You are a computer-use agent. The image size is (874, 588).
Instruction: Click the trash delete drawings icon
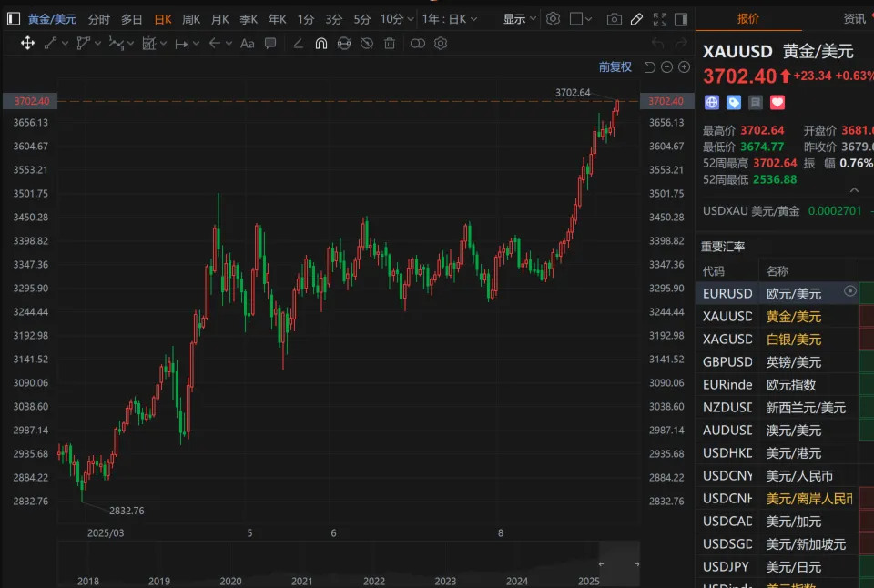[x=390, y=43]
